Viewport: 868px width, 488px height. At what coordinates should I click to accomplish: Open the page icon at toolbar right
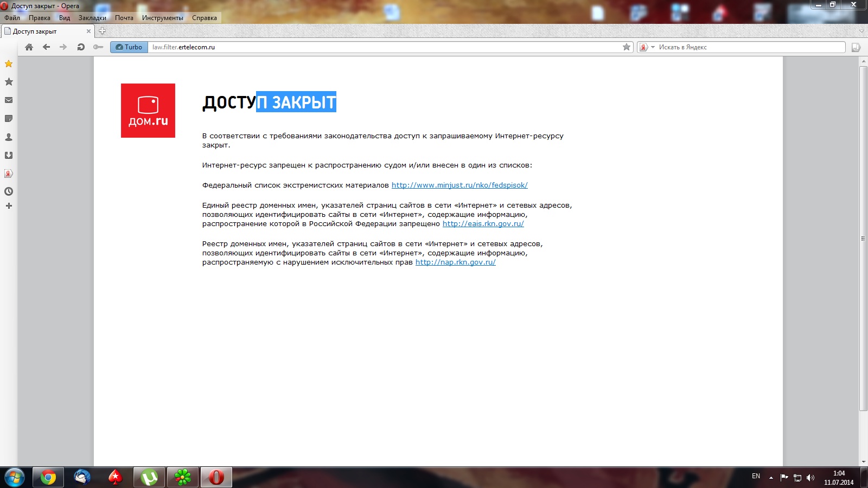pyautogui.click(x=856, y=47)
